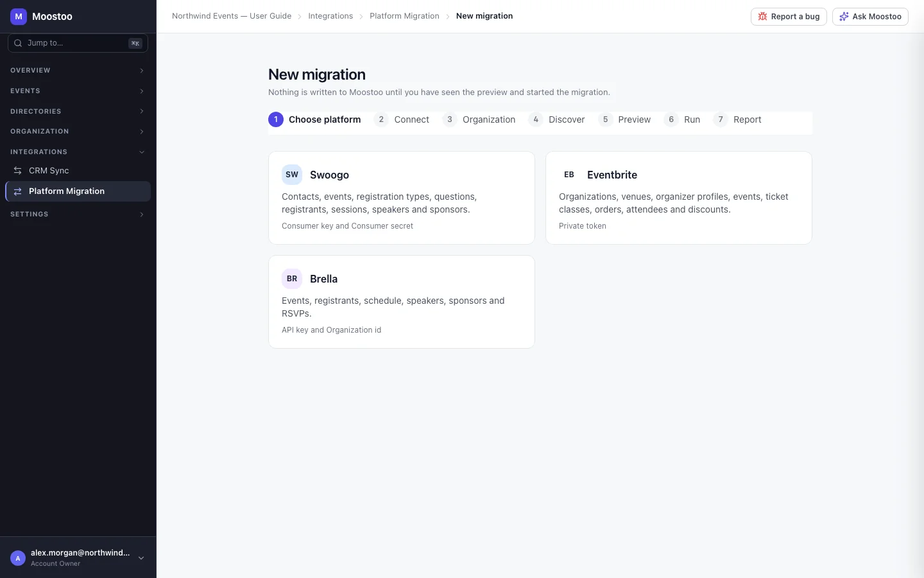Open the account menu chevron
This screenshot has height=578, width=924.
pos(141,558)
